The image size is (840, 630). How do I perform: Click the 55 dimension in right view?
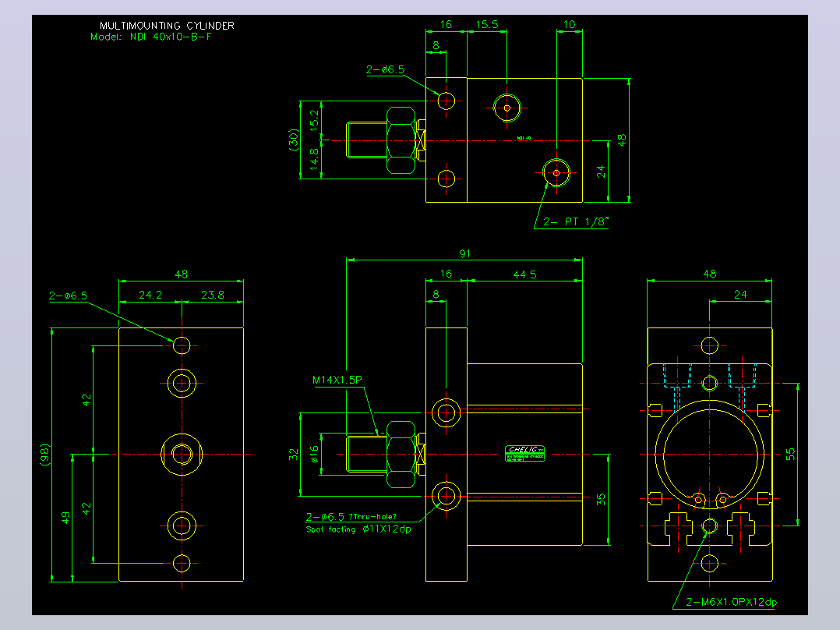click(x=790, y=455)
